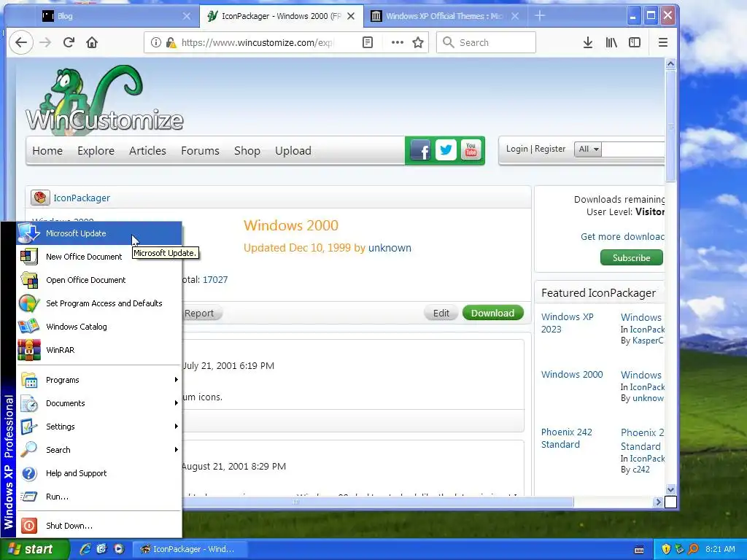Open Windows Media Player quick launch icon
Viewport: 747px width, 560px height.
(119, 549)
